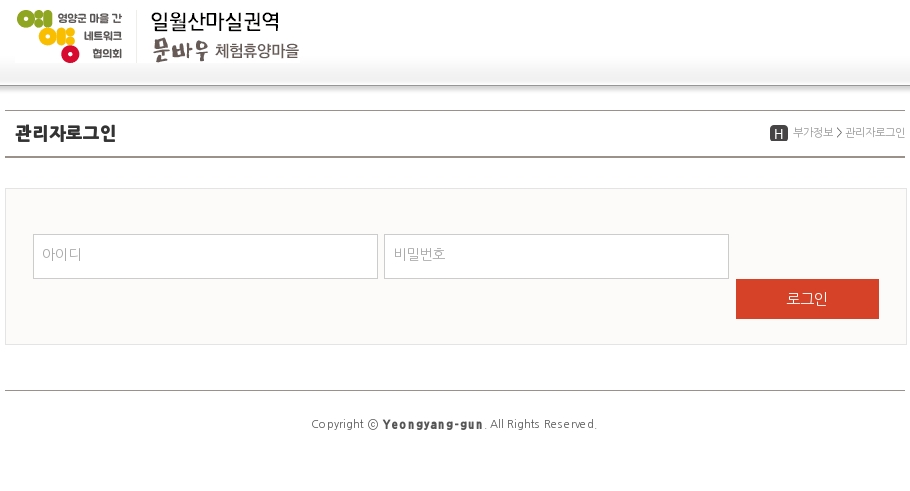Click the 'All Rights Reserved' footer text
The image size is (910, 491).
tap(543, 424)
